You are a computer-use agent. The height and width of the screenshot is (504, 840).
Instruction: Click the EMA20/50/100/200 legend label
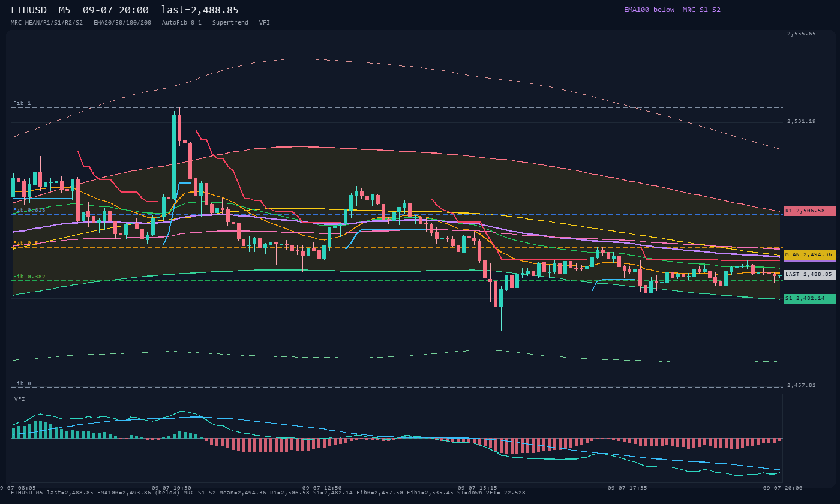pyautogui.click(x=122, y=22)
